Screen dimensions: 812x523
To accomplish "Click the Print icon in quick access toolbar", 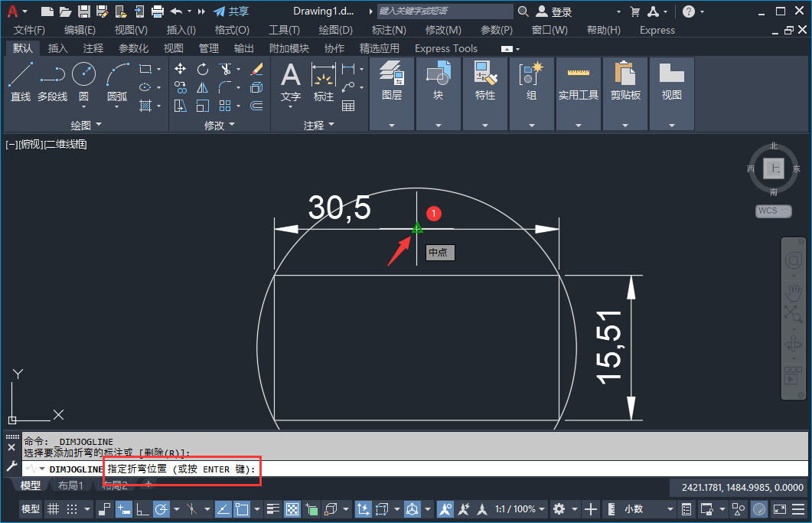I will (158, 11).
